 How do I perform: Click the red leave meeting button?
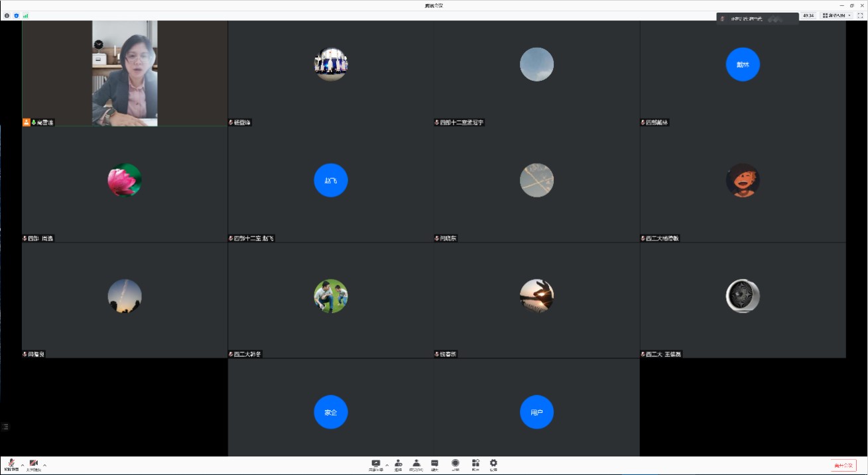tap(843, 465)
